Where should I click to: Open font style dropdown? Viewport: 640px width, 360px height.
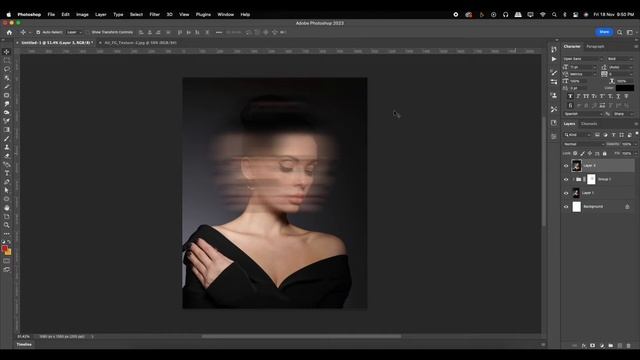point(620,59)
